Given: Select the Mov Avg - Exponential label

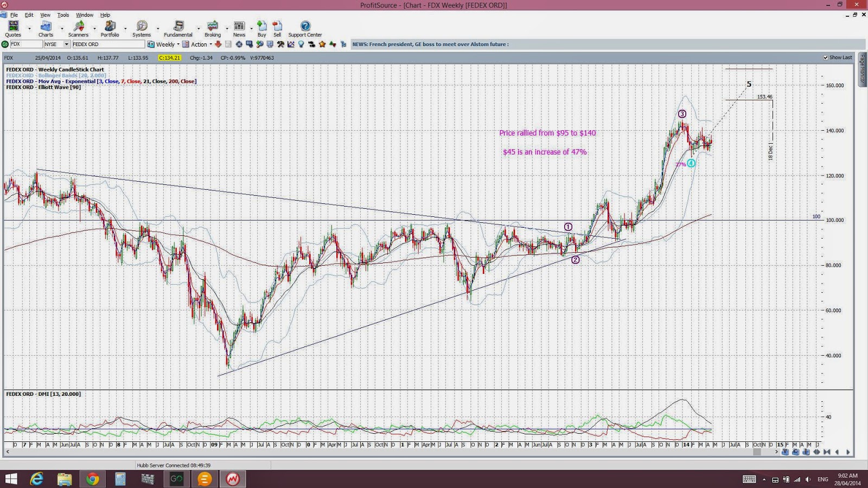Looking at the screenshot, I should (101, 81).
